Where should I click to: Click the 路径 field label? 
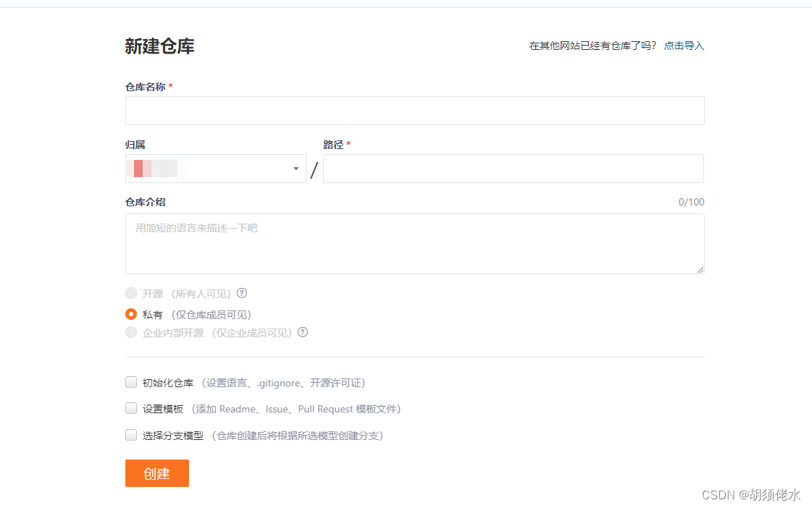point(333,145)
